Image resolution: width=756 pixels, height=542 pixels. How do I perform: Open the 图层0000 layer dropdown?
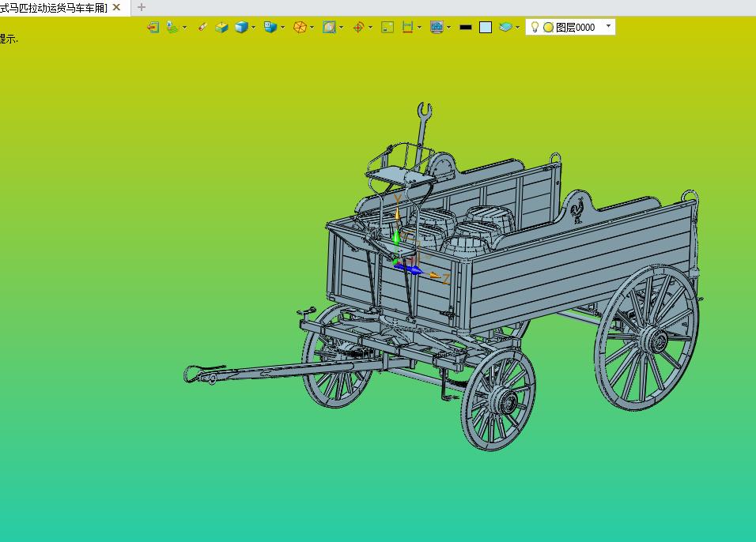(x=608, y=25)
